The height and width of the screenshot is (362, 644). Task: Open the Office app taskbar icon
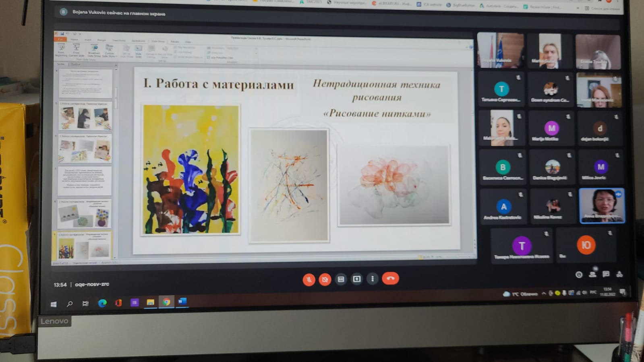tap(118, 302)
